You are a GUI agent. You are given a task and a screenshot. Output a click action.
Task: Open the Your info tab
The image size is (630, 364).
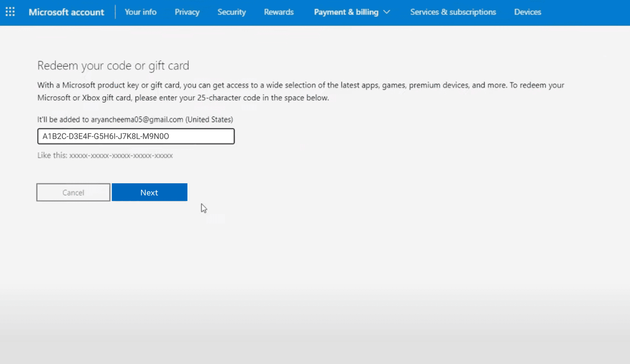tap(140, 12)
